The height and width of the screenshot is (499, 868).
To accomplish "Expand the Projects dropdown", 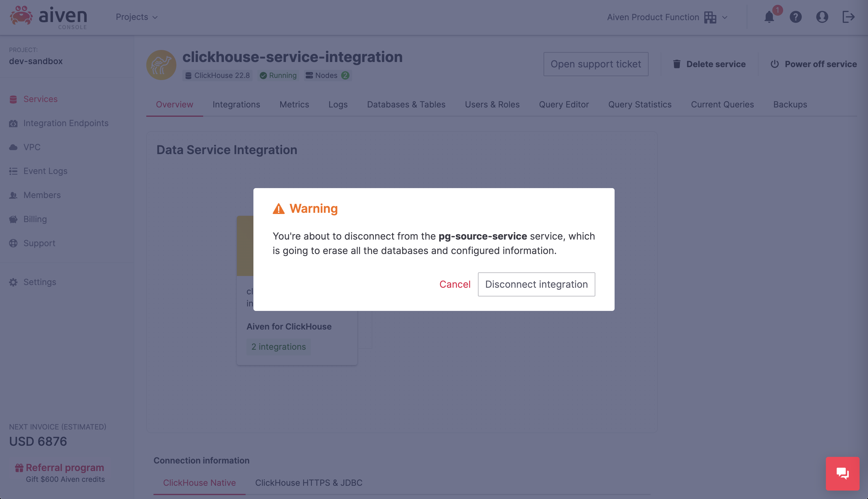I will point(136,17).
